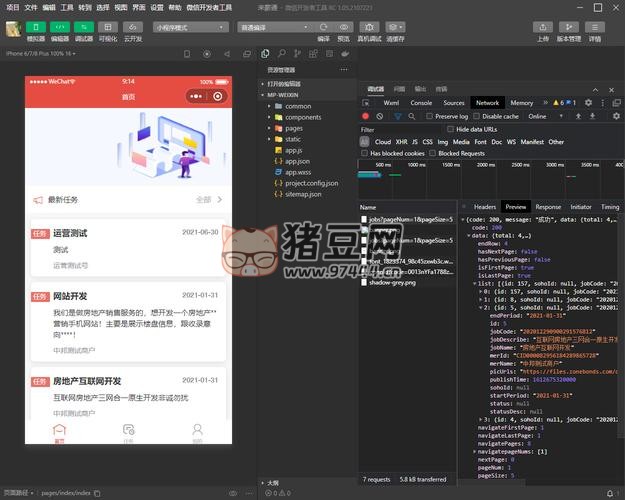
Task: Click the editor toolbar button
Action: [x=60, y=28]
